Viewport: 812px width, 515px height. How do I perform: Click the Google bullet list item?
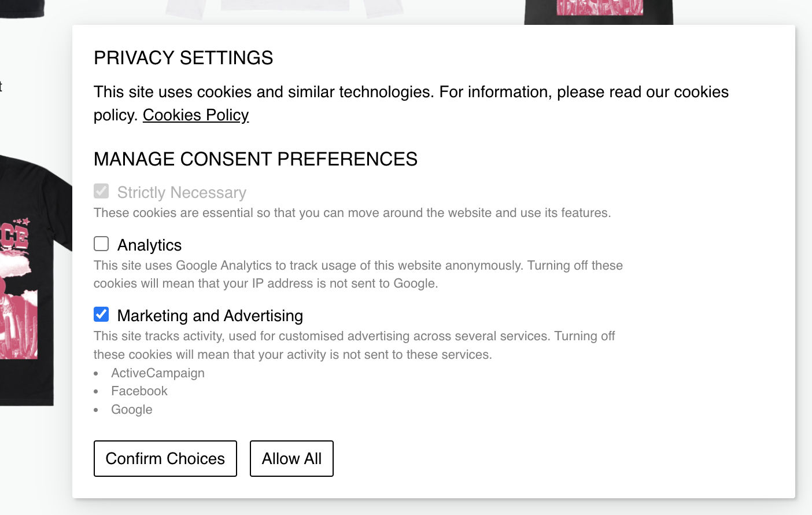pyautogui.click(x=132, y=410)
